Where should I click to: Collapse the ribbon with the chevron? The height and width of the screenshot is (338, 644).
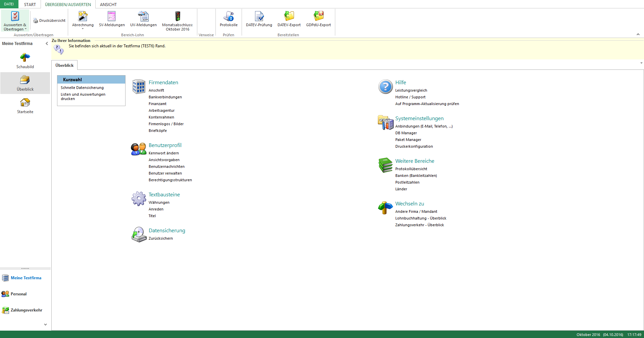[x=638, y=35]
